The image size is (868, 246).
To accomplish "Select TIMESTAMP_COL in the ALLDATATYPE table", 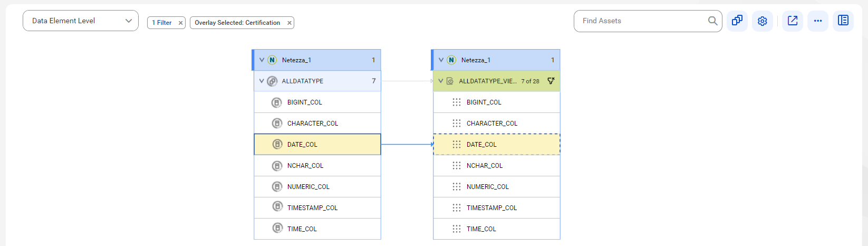I will (x=317, y=208).
